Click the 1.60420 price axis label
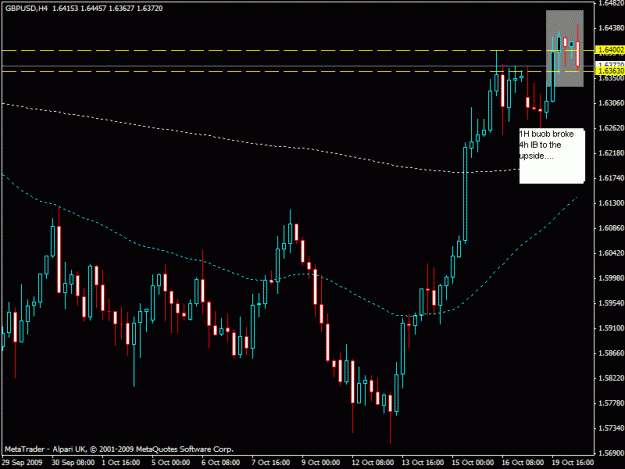The height and width of the screenshot is (469, 625). coord(611,253)
